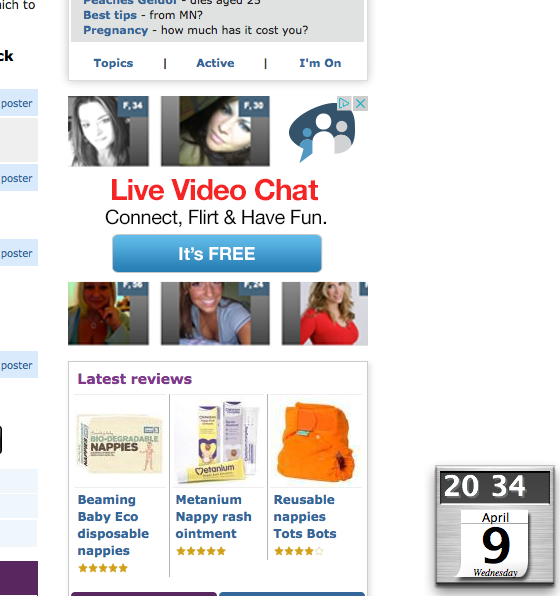Viewport: 560px width, 596px height.
Task: Open Beaming Baby Eco disposable nappies review
Action: pos(113,525)
